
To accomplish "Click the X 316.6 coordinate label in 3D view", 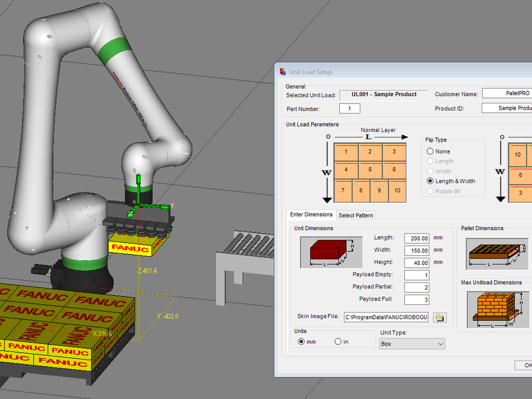I will click(102, 333).
